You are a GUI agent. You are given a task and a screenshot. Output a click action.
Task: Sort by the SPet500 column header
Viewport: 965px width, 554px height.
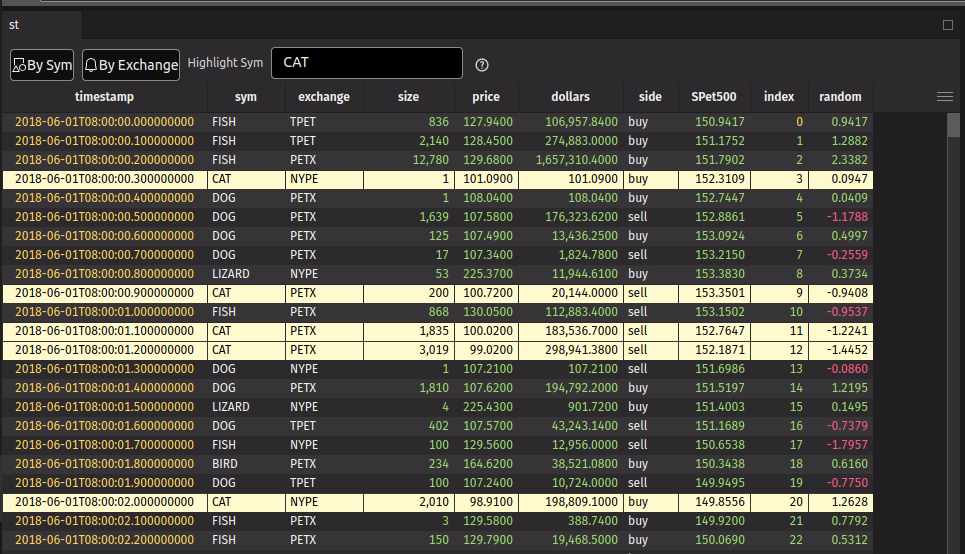click(x=713, y=97)
